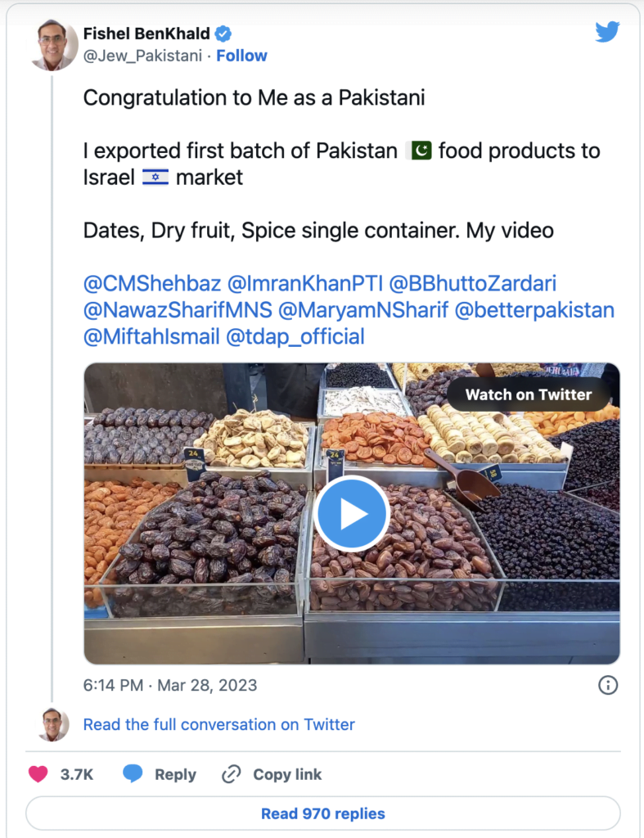Click the copy link chain icon
644x838 pixels.
point(232,774)
